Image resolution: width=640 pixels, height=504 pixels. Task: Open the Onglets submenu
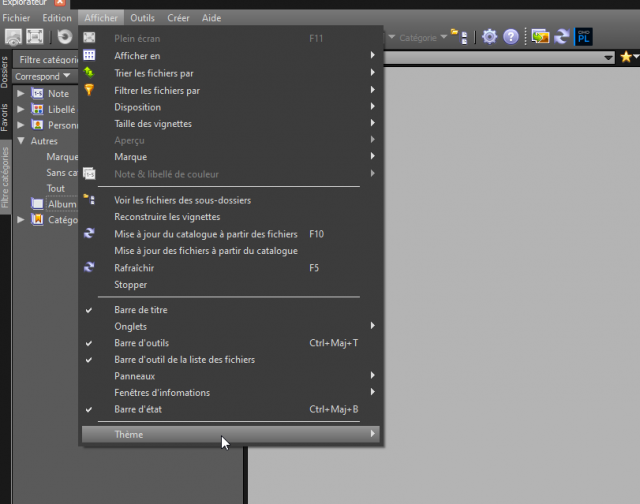231,326
